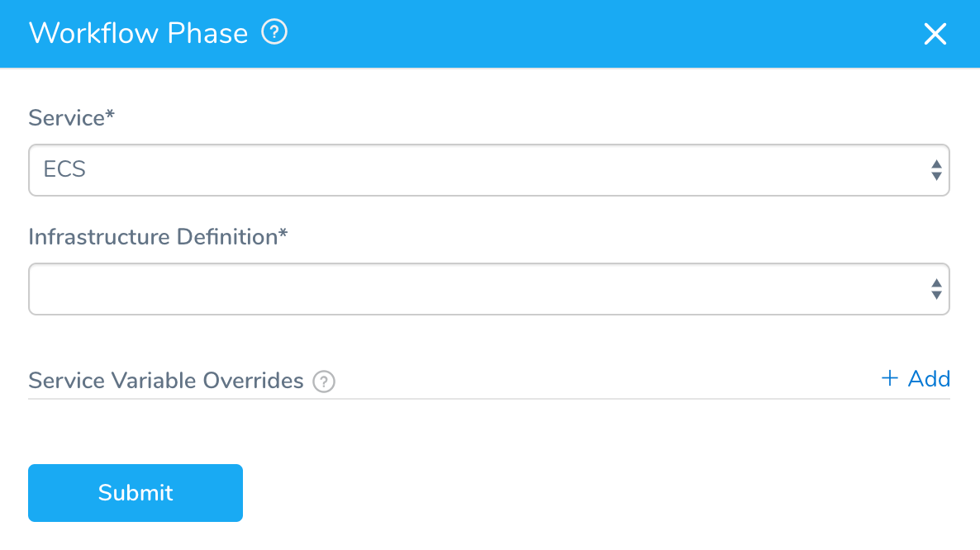Open the help icon beside Workflow Phase

pos(274,32)
